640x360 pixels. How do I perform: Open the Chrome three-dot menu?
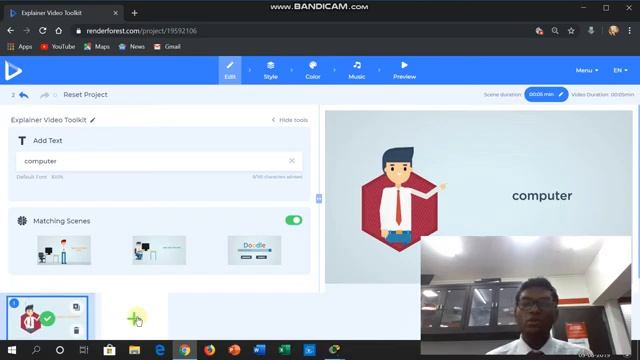(629, 31)
